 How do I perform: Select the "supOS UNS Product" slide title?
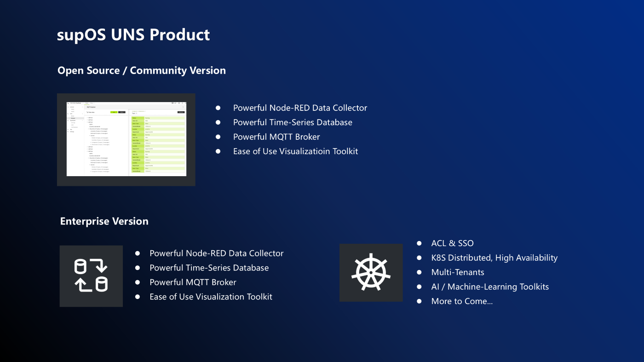coord(133,35)
